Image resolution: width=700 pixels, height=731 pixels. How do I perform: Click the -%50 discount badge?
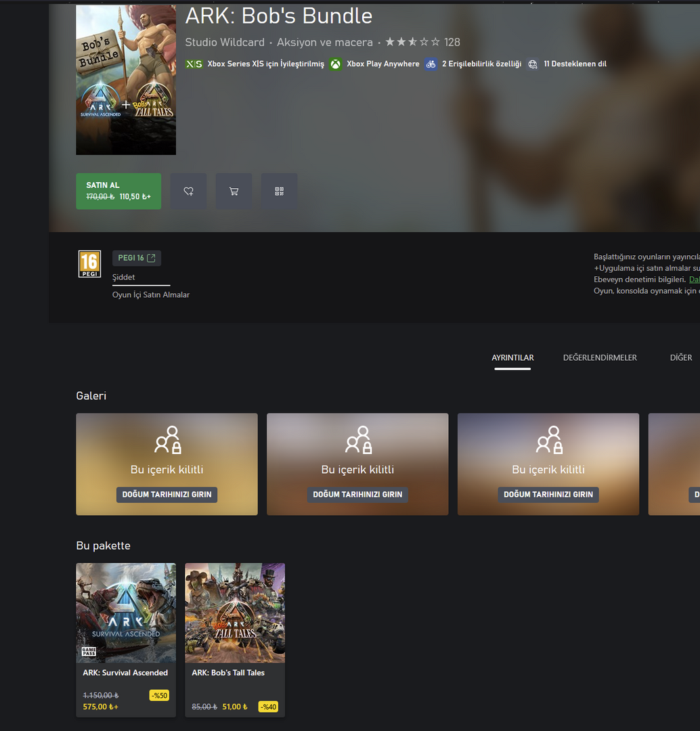point(160,696)
